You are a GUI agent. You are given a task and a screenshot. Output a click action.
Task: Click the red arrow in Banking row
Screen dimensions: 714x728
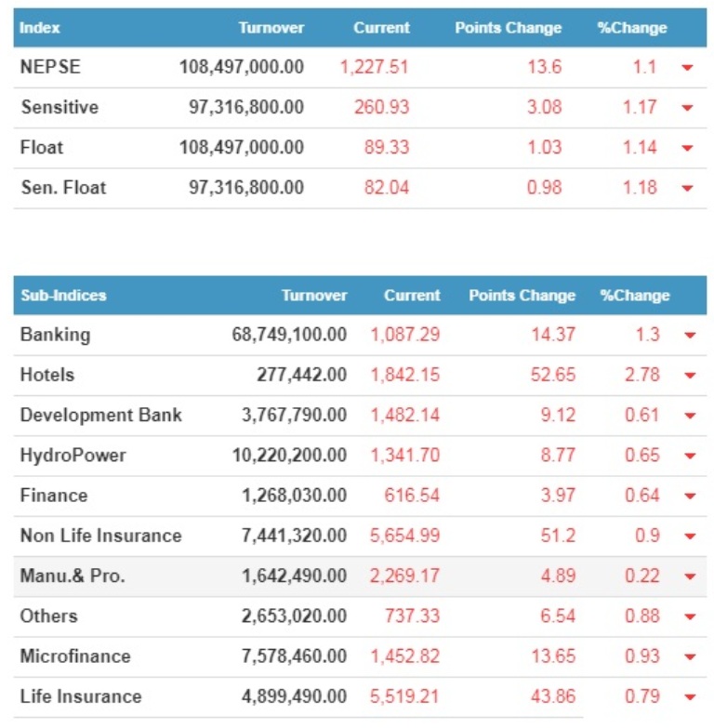coord(689,336)
